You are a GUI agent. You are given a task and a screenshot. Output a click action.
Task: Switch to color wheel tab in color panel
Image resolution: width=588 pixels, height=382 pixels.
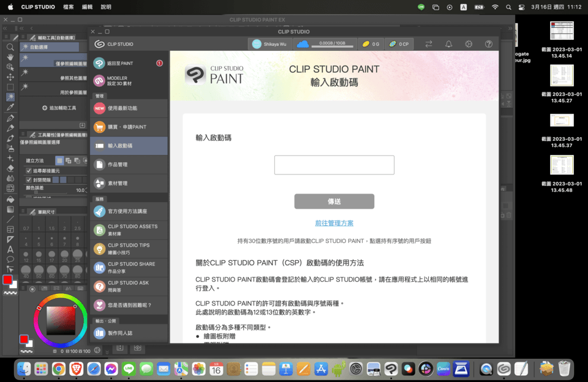point(32,289)
